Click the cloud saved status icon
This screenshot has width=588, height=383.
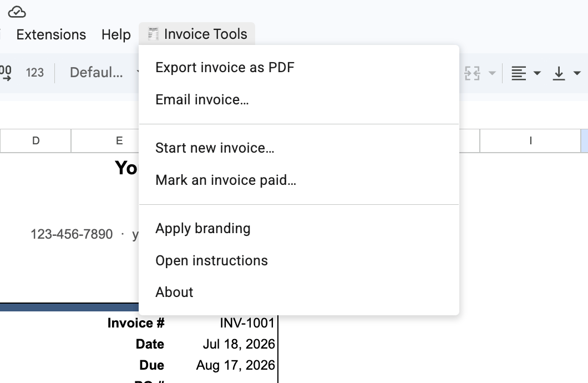click(17, 12)
